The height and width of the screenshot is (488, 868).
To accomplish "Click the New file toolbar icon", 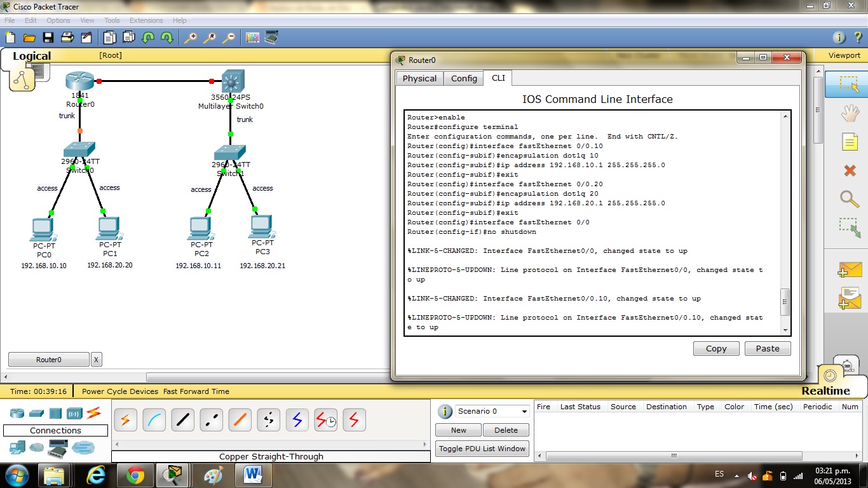I will (x=10, y=37).
